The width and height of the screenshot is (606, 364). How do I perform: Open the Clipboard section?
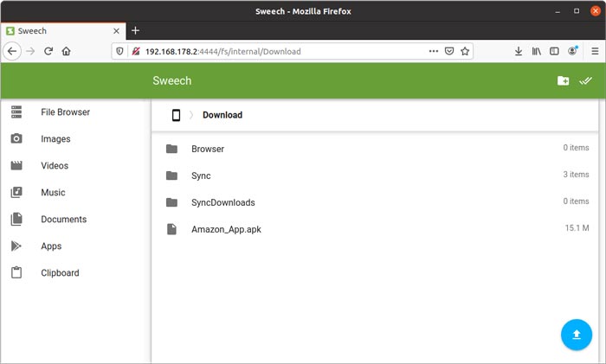coord(60,272)
